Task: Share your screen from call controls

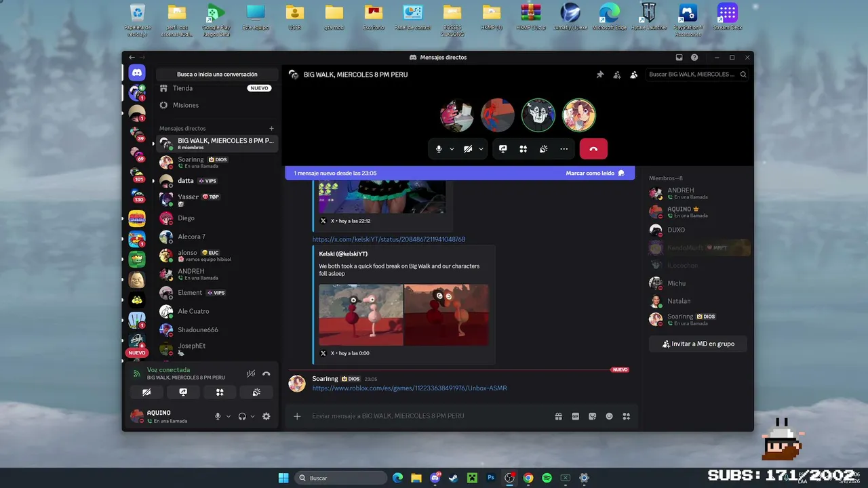Action: point(503,149)
